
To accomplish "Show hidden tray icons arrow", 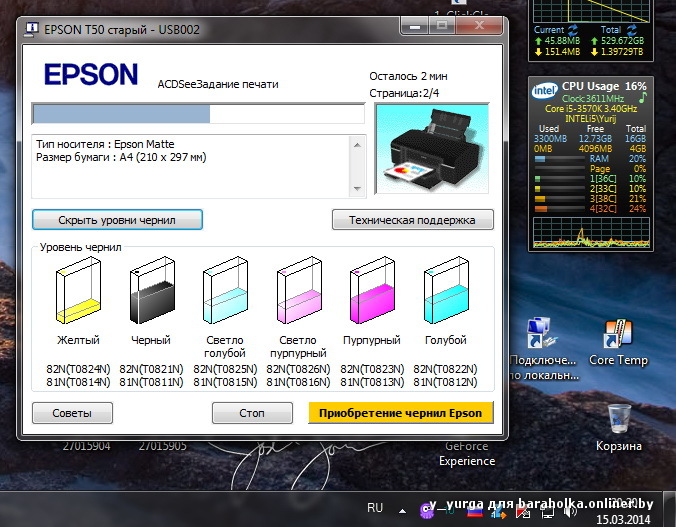I will tap(402, 511).
